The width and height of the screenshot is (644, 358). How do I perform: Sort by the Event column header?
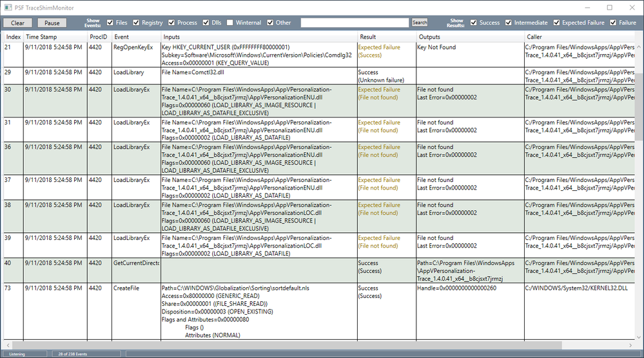[136, 37]
